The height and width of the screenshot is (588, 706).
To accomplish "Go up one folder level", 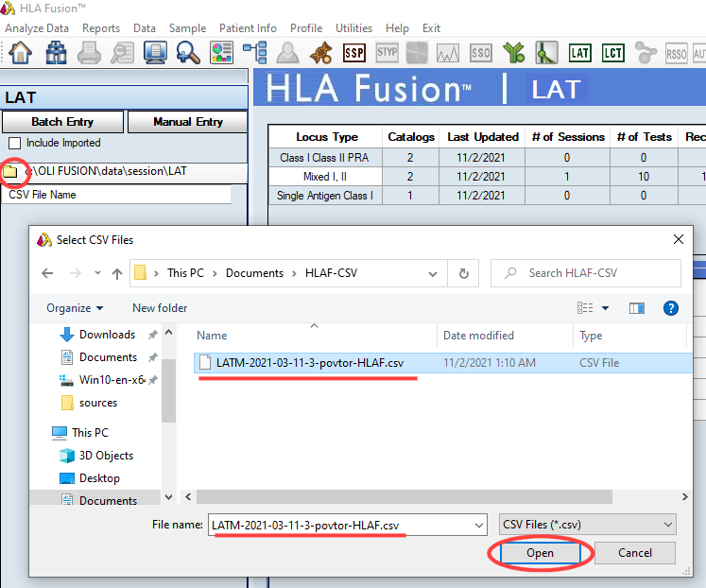I will (117, 273).
